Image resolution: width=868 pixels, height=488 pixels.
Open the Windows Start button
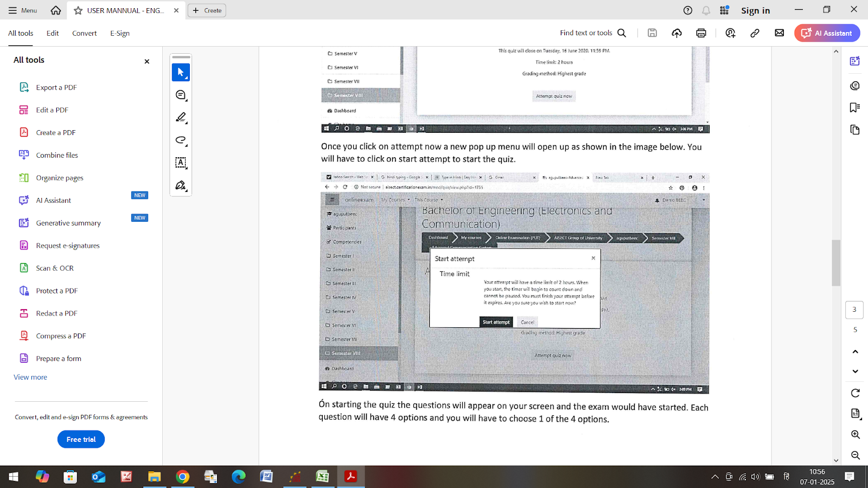pyautogui.click(x=14, y=477)
